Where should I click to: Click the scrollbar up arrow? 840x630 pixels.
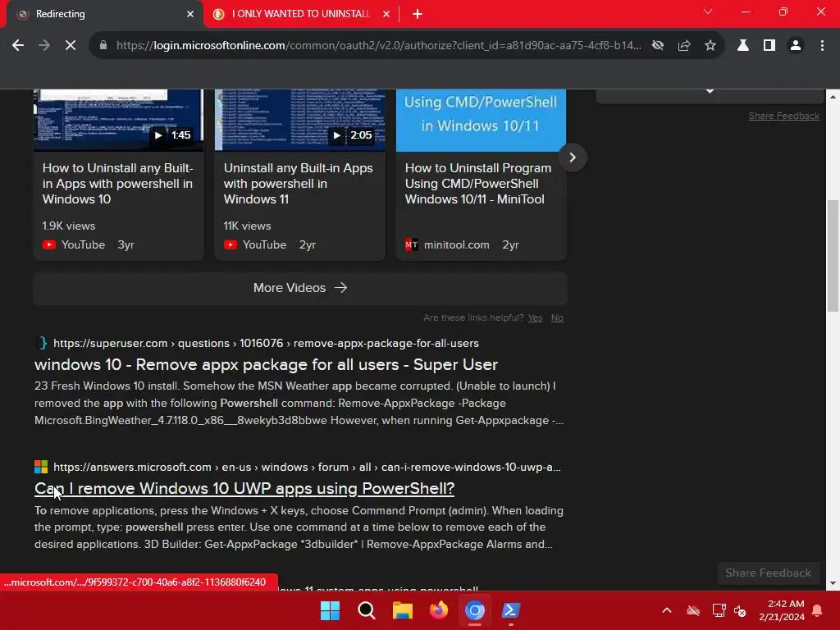point(833,97)
